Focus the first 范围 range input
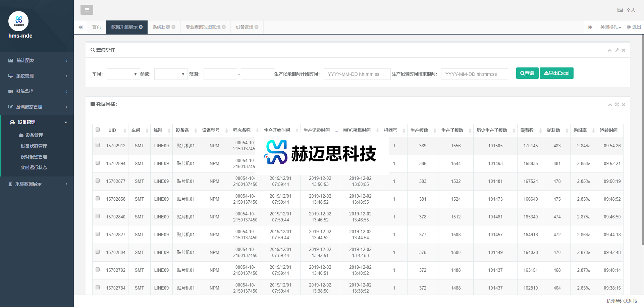This screenshot has height=307, width=644. pos(220,74)
